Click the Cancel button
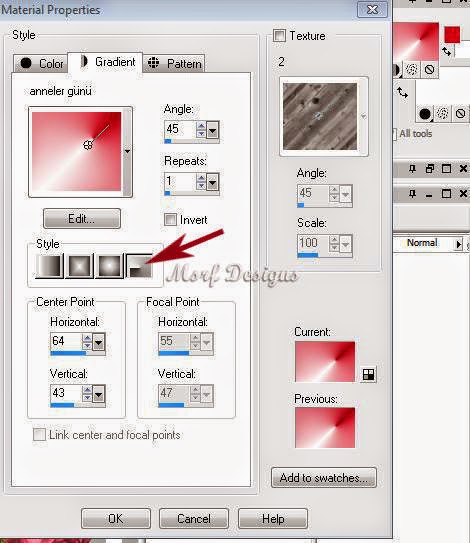This screenshot has width=470, height=543. [194, 518]
